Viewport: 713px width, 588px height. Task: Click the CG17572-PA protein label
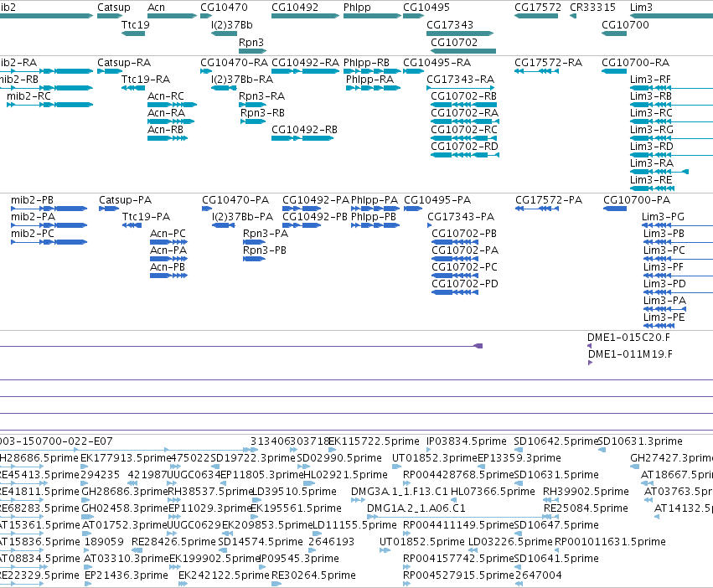click(549, 199)
